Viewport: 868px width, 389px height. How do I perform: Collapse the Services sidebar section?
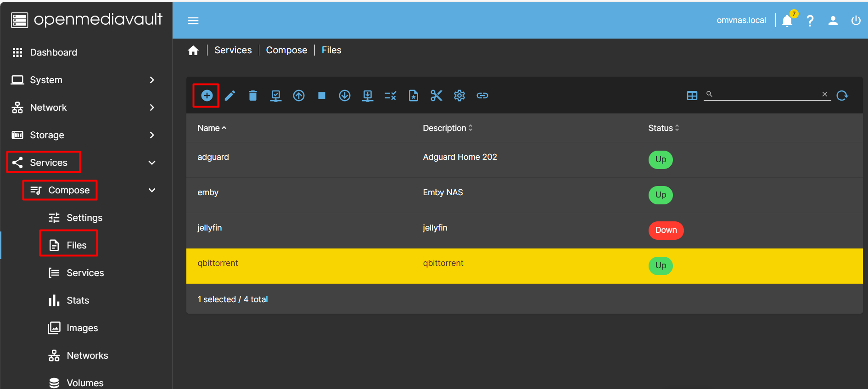pos(86,163)
